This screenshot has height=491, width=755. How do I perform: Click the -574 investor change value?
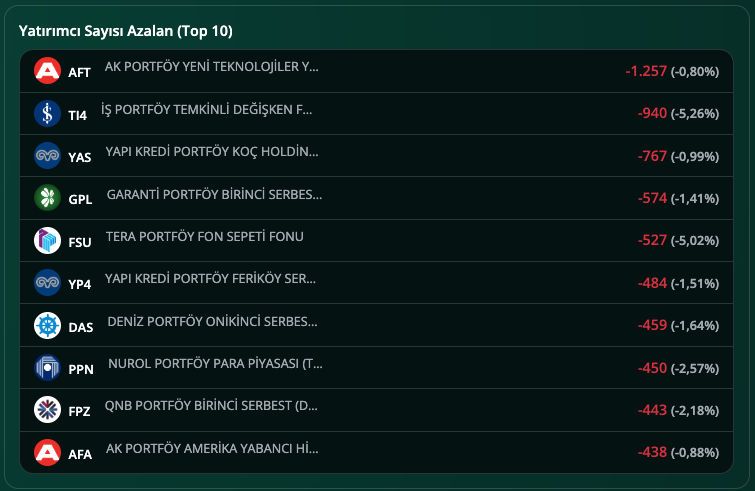pyautogui.click(x=652, y=198)
